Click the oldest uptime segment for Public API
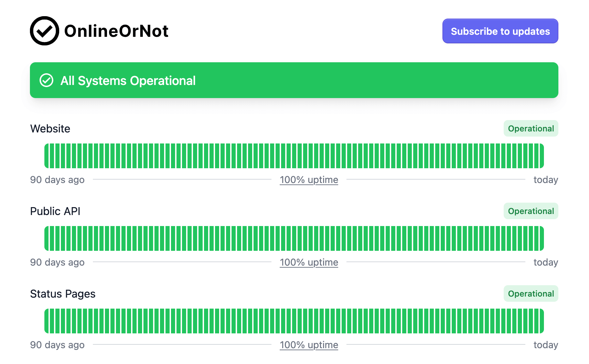Image resolution: width=589 pixels, height=364 pixels. point(47,238)
